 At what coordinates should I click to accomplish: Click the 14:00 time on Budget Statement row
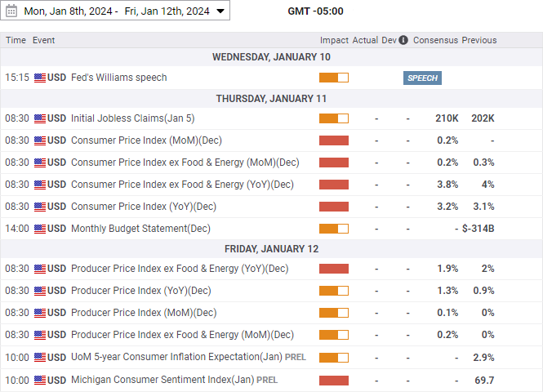(17, 229)
